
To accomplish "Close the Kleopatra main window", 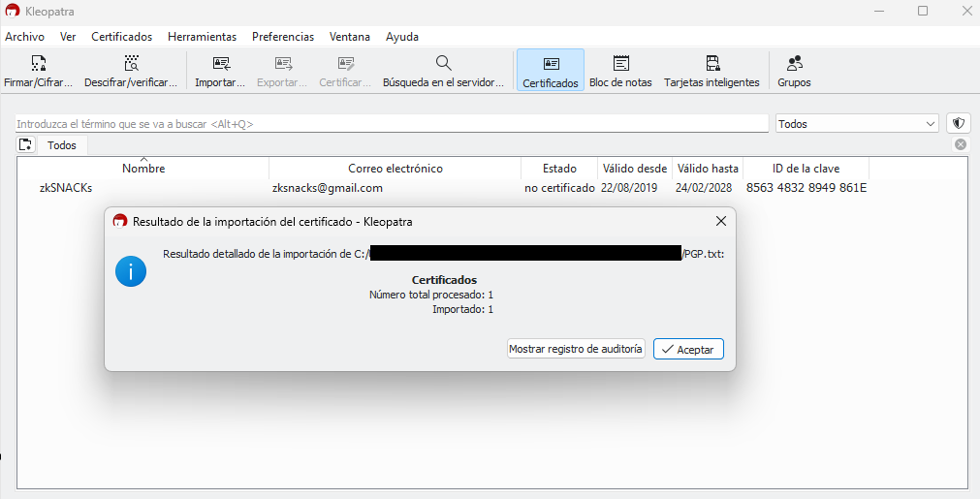I will click(x=965, y=12).
